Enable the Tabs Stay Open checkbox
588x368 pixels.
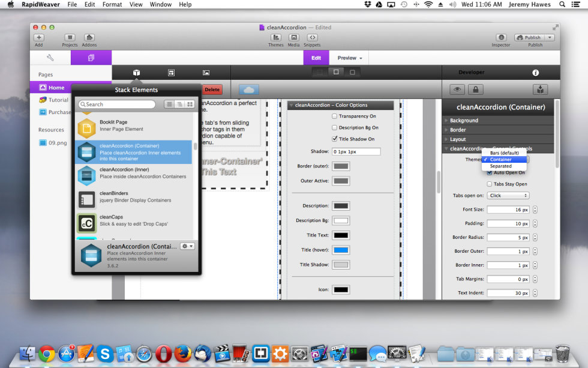tap(490, 184)
